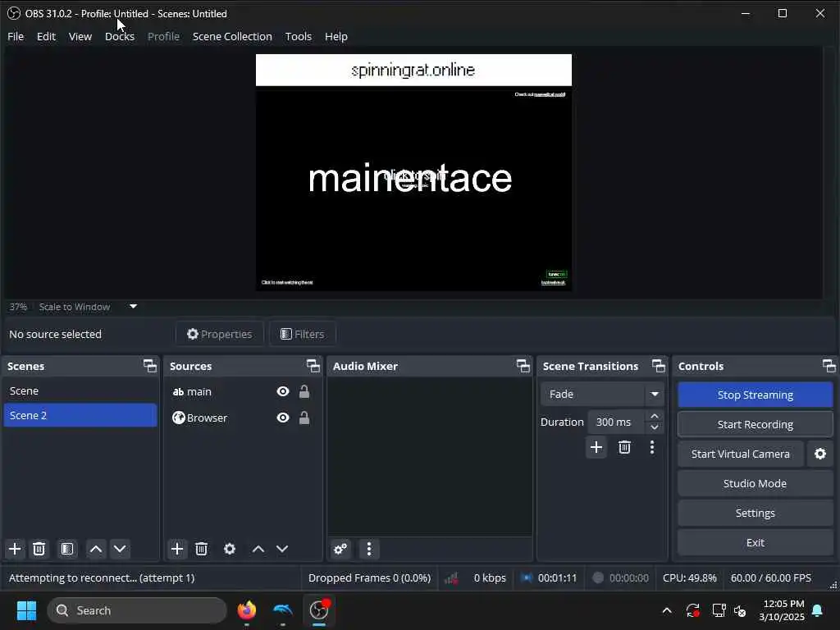The width and height of the screenshot is (840, 630).
Task: Click Dropped Frames 0 (0.0%) status
Action: pyautogui.click(x=370, y=577)
